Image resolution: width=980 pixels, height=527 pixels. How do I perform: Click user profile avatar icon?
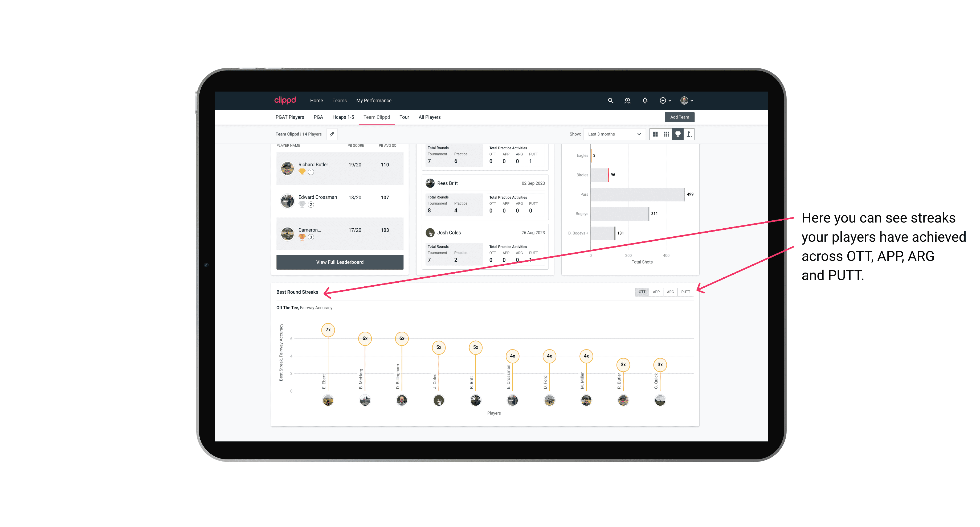pos(684,101)
